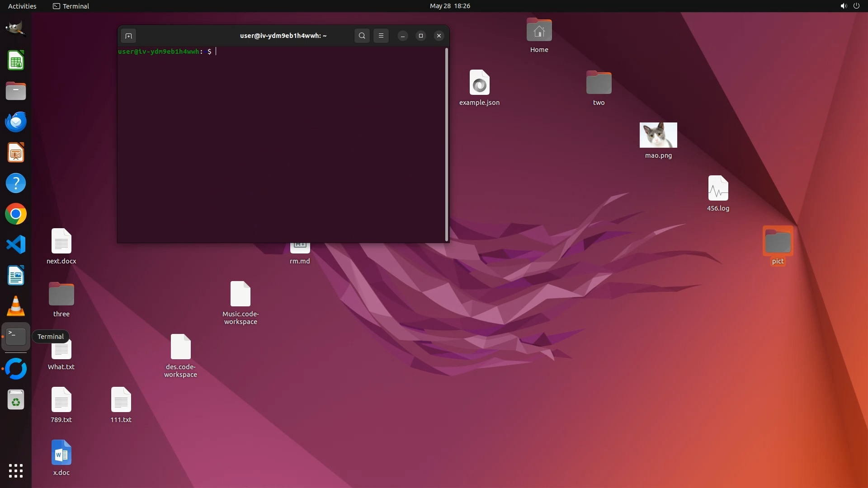
Task: Open a new terminal tab
Action: point(128,36)
